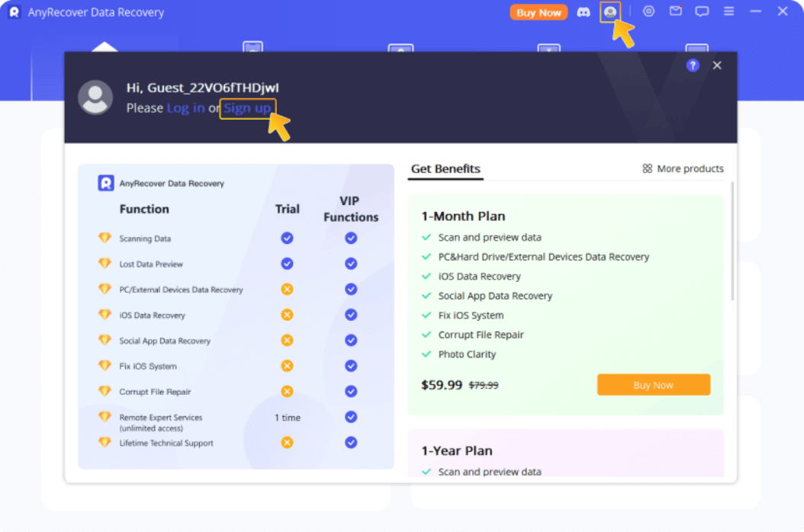804x532 pixels.
Task: Open the mail envelope icon with notification
Action: [x=675, y=11]
